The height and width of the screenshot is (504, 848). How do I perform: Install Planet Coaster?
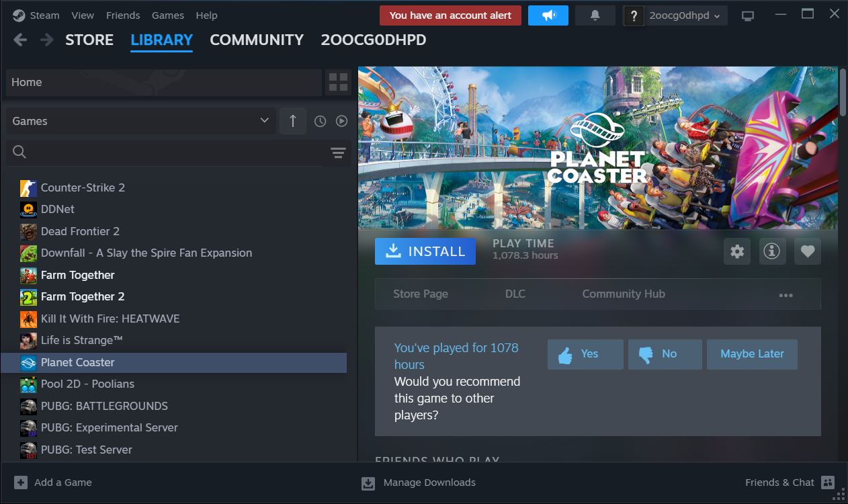coord(425,251)
